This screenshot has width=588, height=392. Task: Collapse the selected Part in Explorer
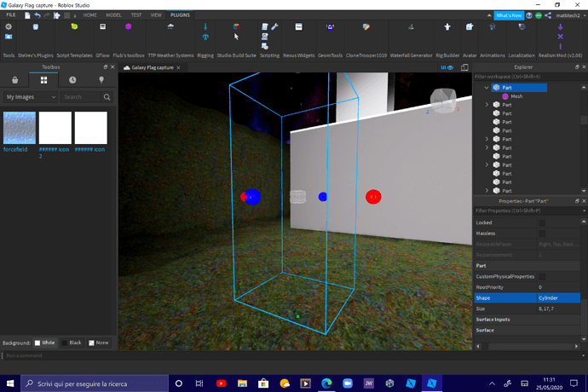tap(487, 88)
